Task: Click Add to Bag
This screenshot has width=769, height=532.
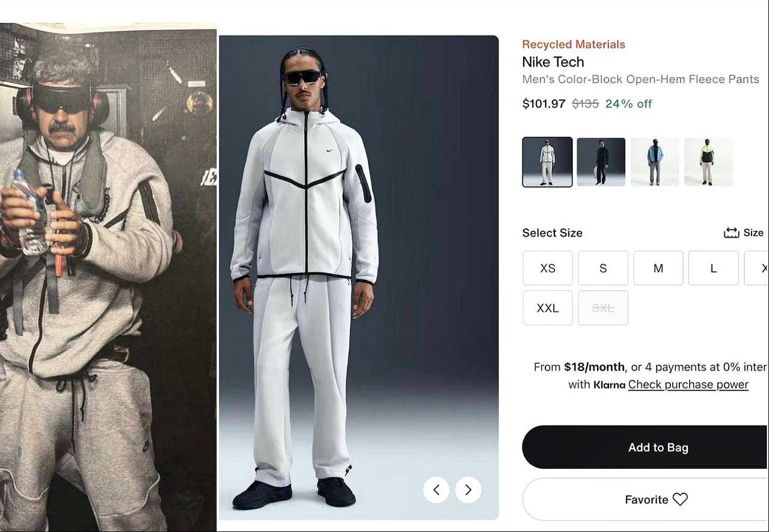Action: 659,447
